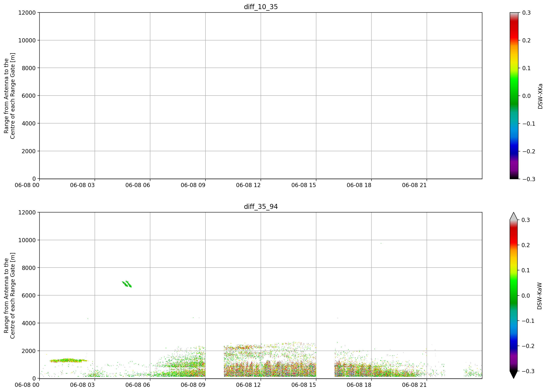The width and height of the screenshot is (547, 392).
Task: Click the black lower extend arrow on DSW-KaW colorbar
Action: (514, 375)
